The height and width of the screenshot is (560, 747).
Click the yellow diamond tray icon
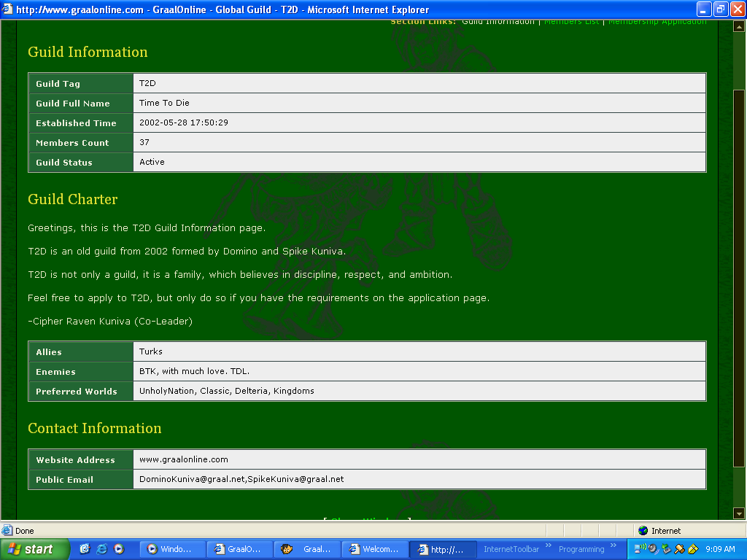click(x=693, y=549)
